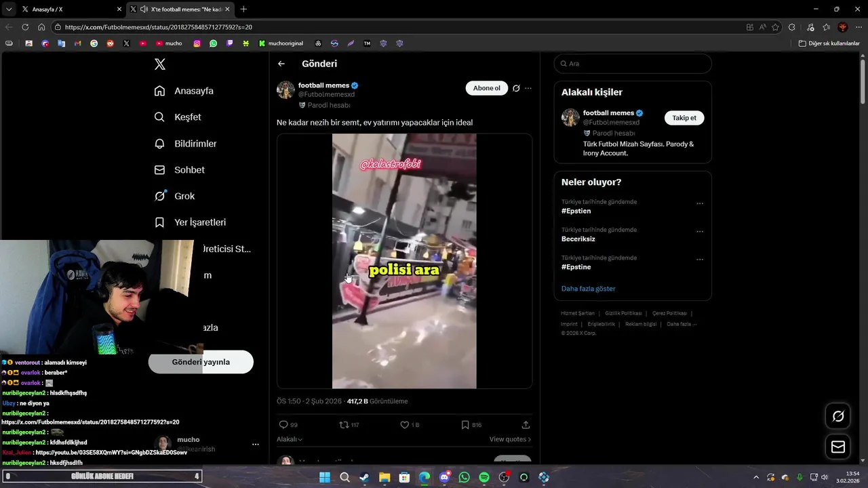Open the mucho YouTube bookmark
Screen dimensions: 868x488
(169, 43)
